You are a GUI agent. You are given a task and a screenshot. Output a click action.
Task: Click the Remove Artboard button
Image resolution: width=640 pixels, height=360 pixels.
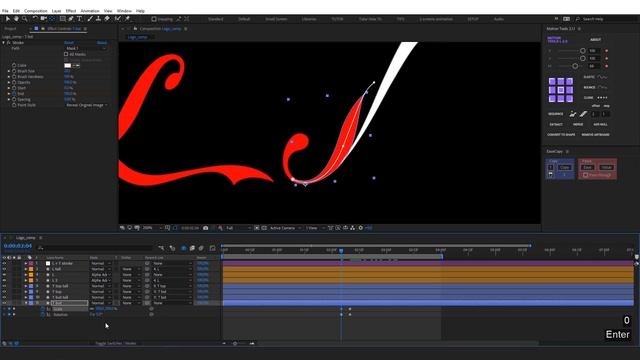596,134
